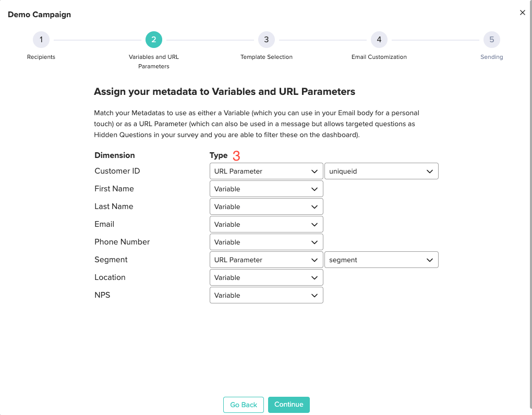The height and width of the screenshot is (415, 532).
Task: Expand the Segment type dropdown
Action: (266, 259)
